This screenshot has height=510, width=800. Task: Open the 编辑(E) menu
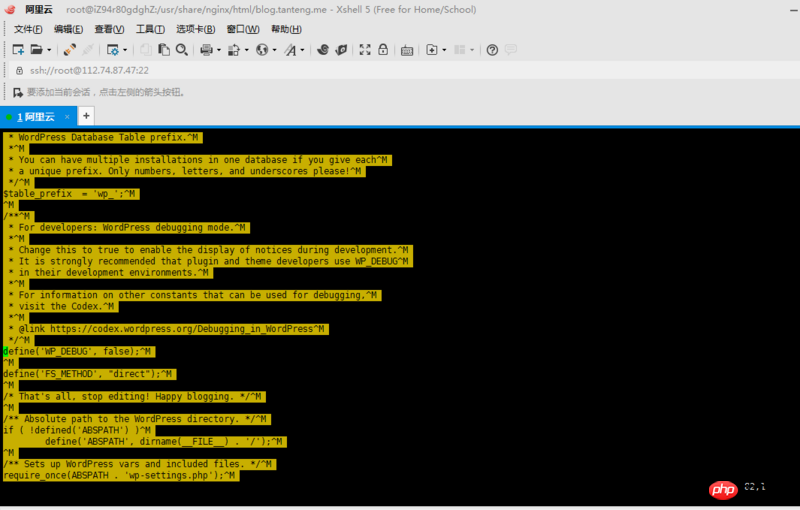(x=68, y=29)
